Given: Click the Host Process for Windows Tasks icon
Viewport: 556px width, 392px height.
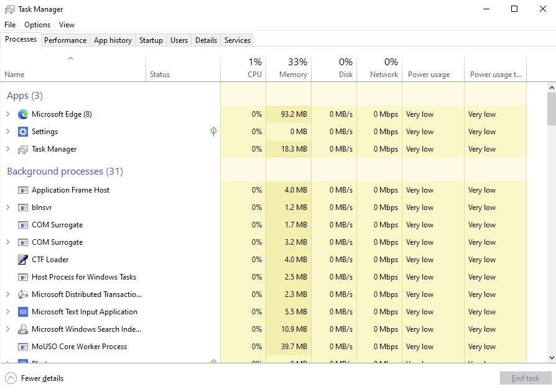Looking at the screenshot, I should [x=22, y=277].
